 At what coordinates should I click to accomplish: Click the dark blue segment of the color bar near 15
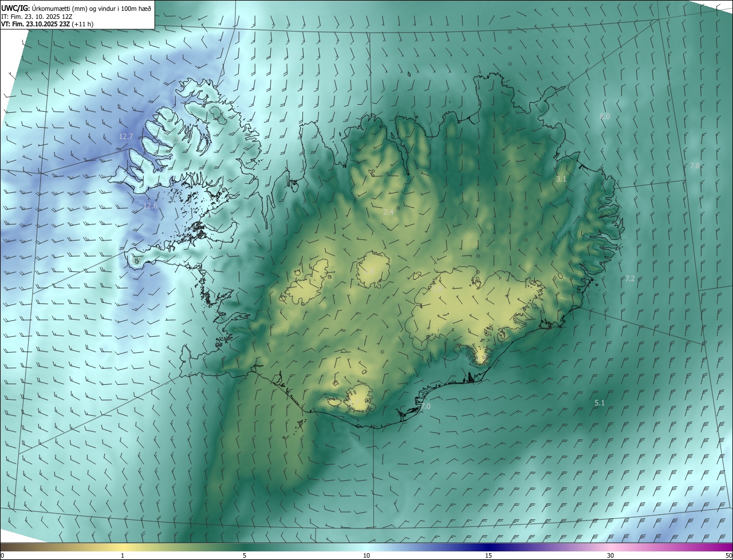click(x=488, y=547)
